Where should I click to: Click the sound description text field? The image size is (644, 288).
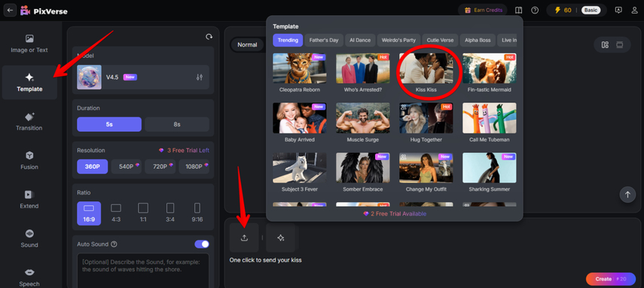pos(143,271)
